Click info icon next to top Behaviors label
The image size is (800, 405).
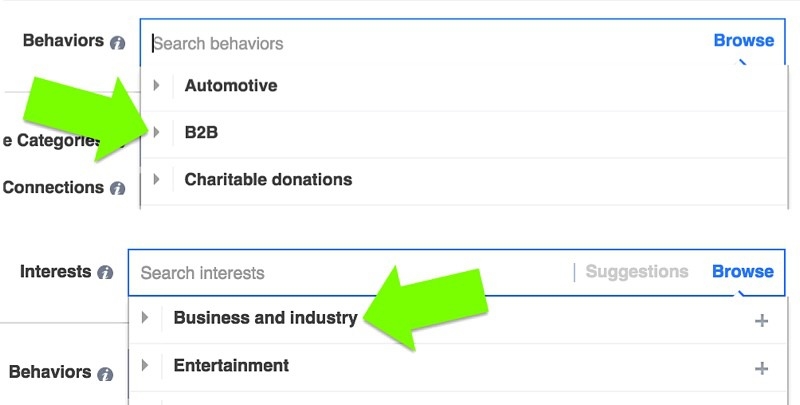[x=117, y=43]
